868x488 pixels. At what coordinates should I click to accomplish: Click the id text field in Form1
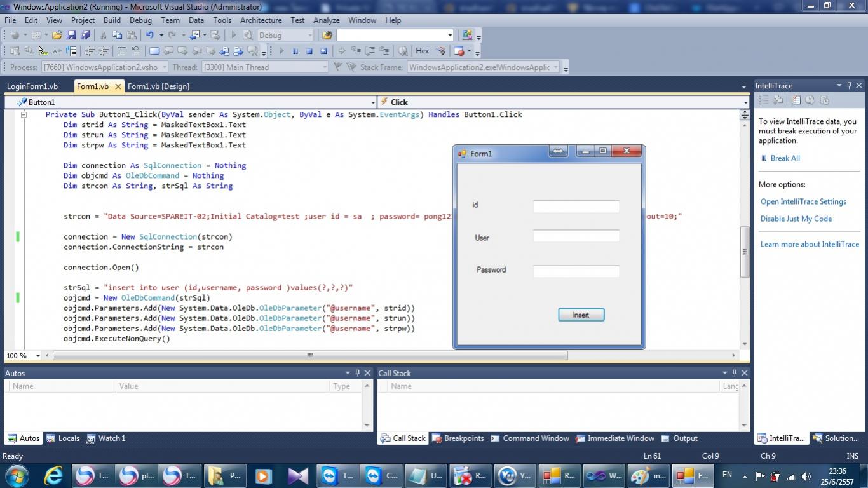(576, 207)
